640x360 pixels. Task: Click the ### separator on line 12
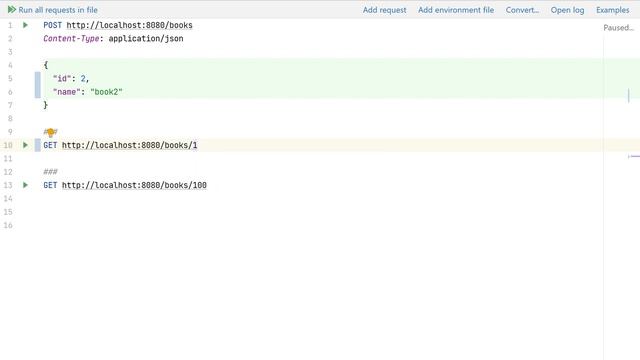coord(50,172)
